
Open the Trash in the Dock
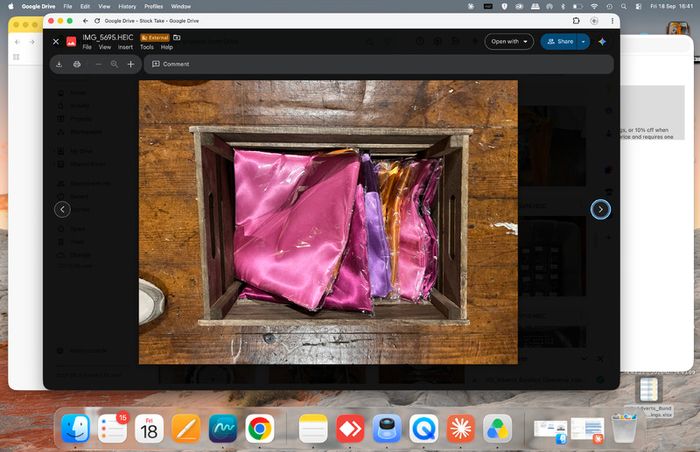[624, 428]
